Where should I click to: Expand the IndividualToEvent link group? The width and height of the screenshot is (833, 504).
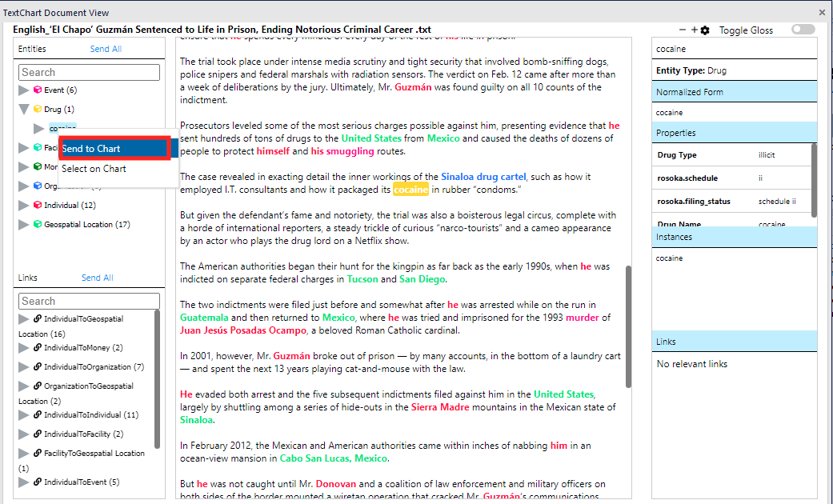pos(24,482)
